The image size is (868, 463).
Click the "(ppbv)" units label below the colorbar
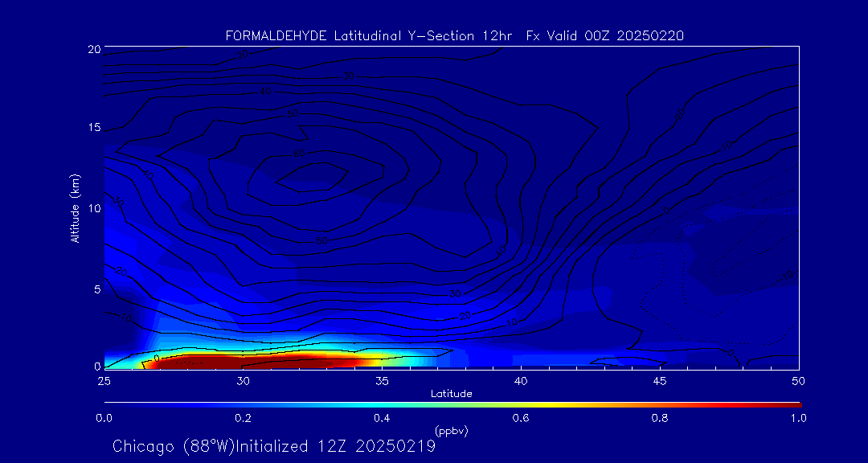[452, 432]
